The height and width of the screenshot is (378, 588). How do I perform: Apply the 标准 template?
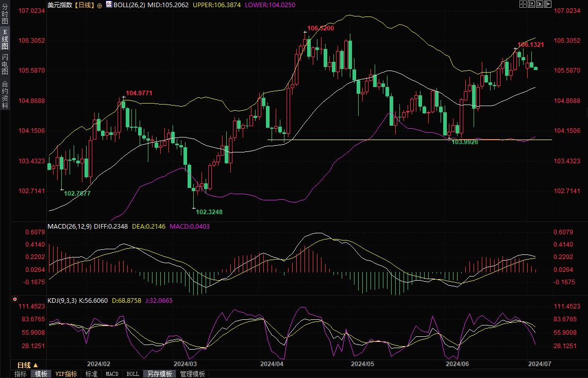[91, 374]
